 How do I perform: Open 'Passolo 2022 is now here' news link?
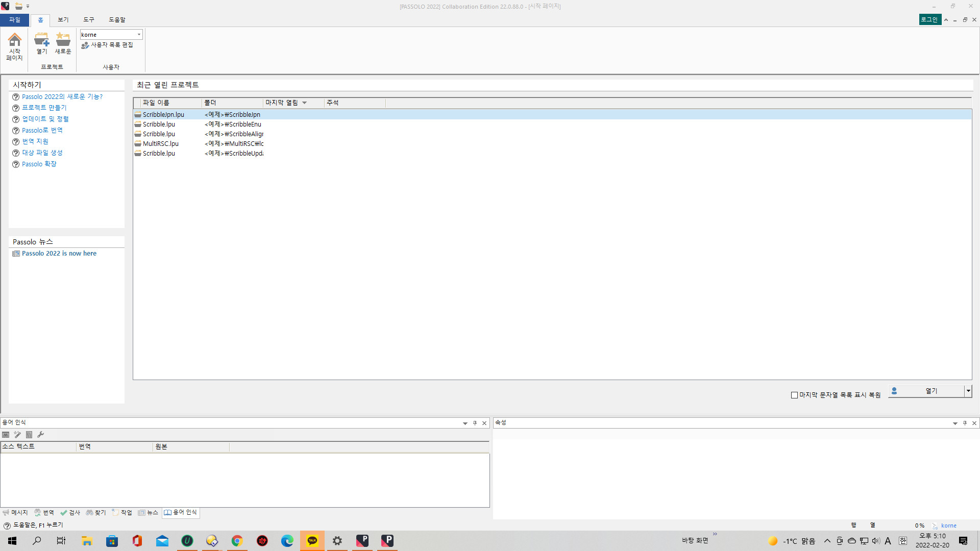59,254
